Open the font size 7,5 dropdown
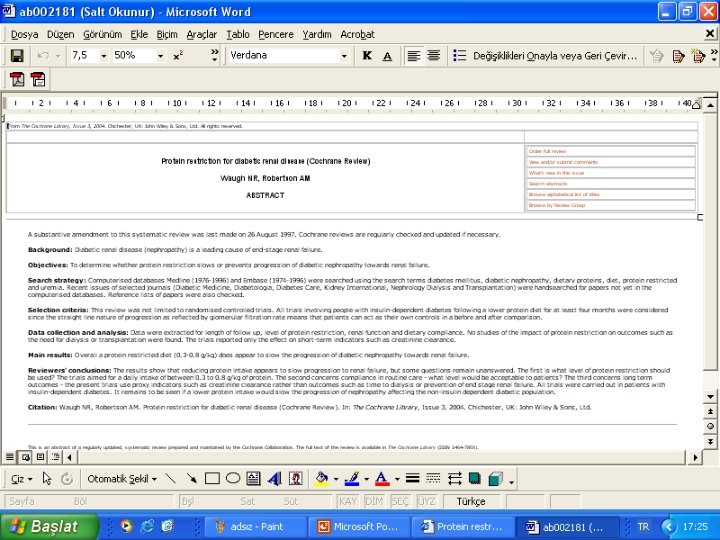Viewport: 720px width, 540px height. pos(104,56)
